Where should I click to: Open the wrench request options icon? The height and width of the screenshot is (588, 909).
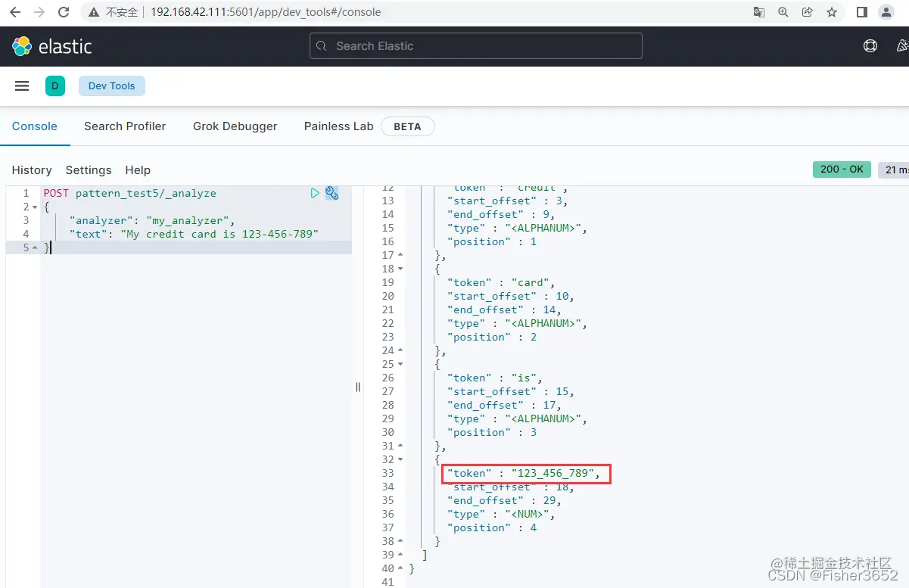pos(332,193)
